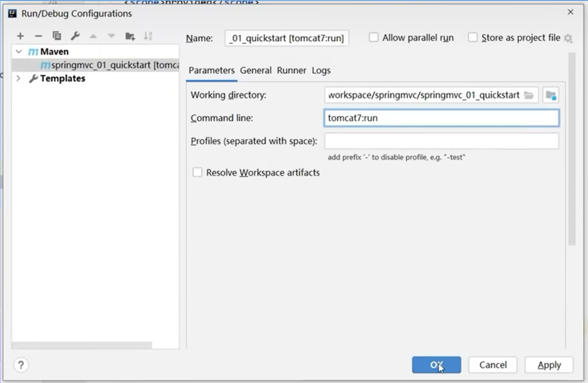Image resolution: width=588 pixels, height=383 pixels.
Task: Click into the Name field
Action: [x=287, y=38]
